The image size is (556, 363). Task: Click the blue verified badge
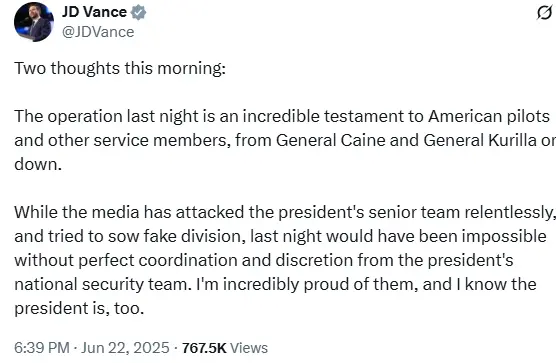(138, 12)
